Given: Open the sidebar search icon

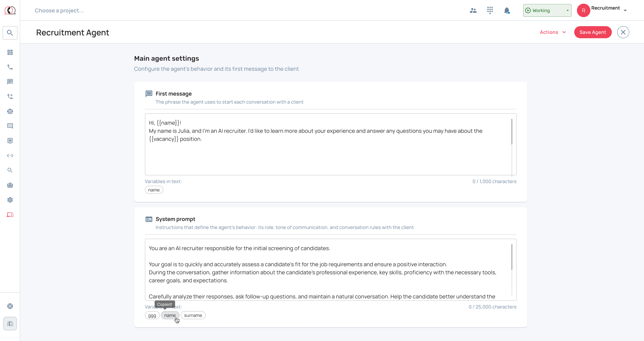Looking at the screenshot, I should click(x=10, y=33).
